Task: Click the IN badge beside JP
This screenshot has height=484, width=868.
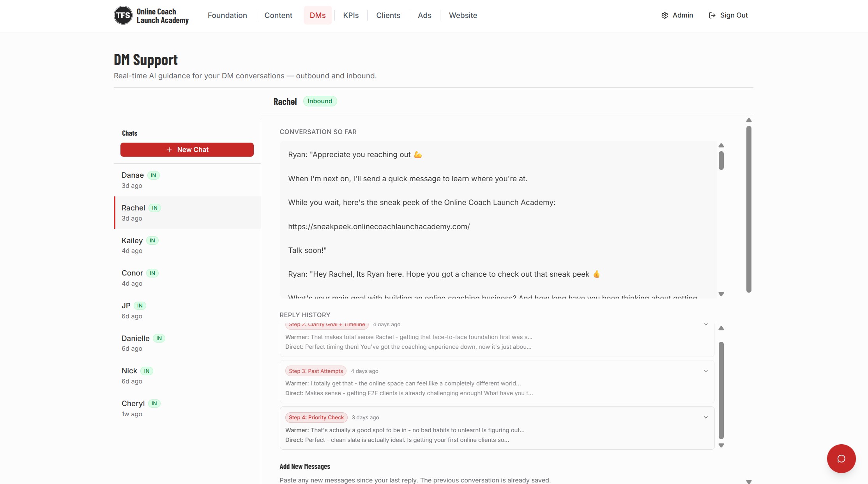Action: click(x=140, y=306)
